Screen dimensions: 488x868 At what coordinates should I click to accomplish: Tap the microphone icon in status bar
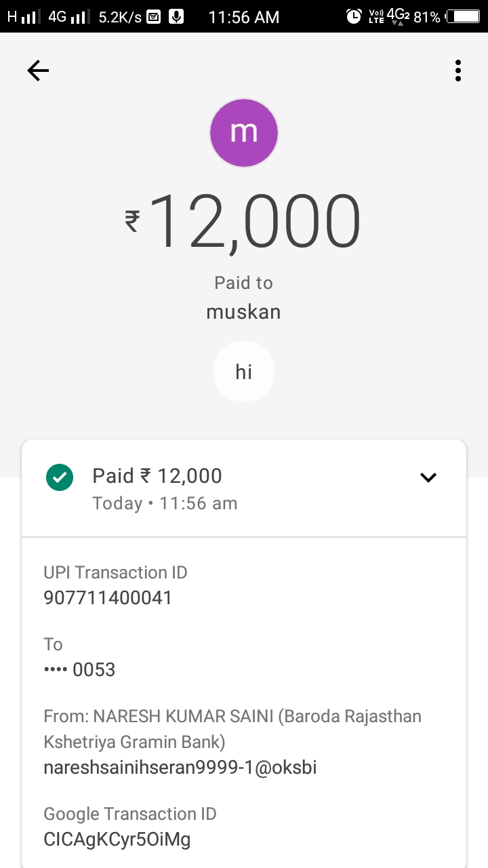tap(176, 17)
